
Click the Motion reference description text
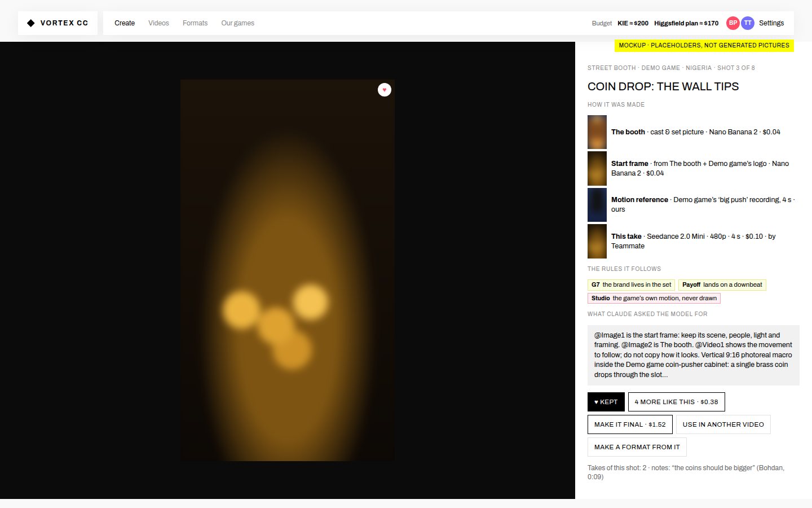point(703,204)
